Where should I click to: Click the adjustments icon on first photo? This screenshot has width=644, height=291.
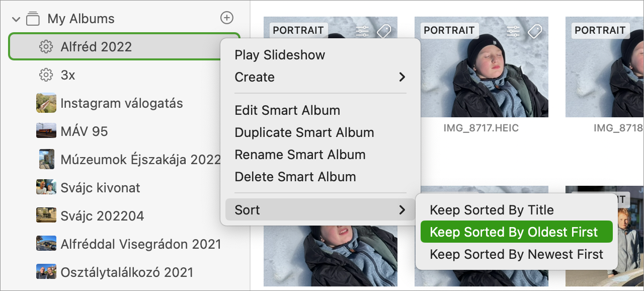coord(362,31)
